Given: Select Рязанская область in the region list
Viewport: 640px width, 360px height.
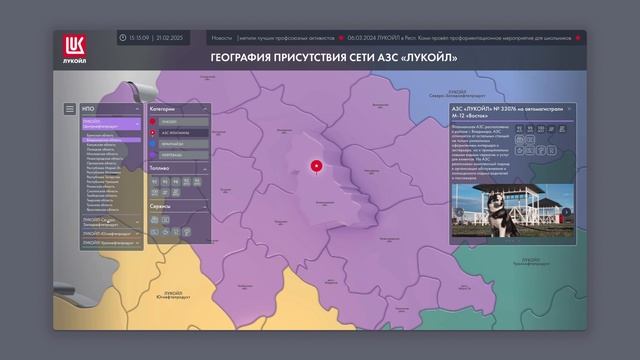Looking at the screenshot, I should (101, 187).
